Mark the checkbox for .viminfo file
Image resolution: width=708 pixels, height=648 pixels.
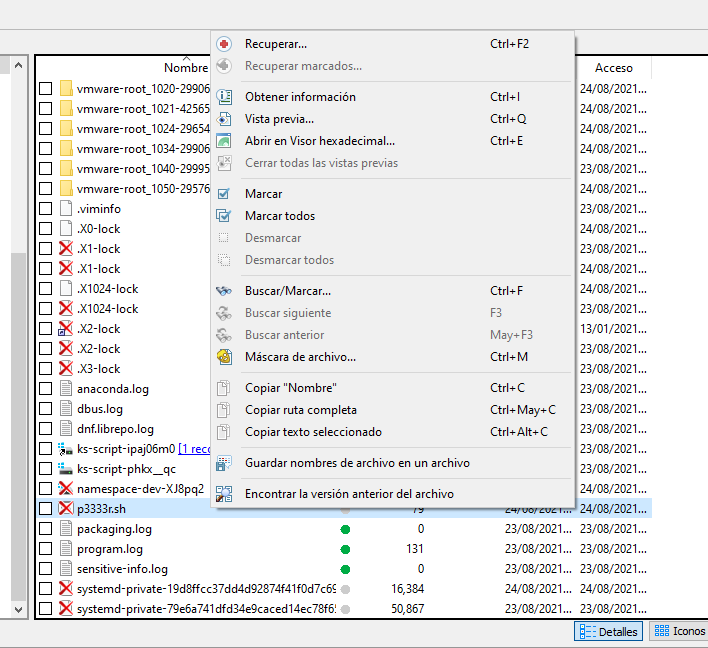[x=46, y=209]
